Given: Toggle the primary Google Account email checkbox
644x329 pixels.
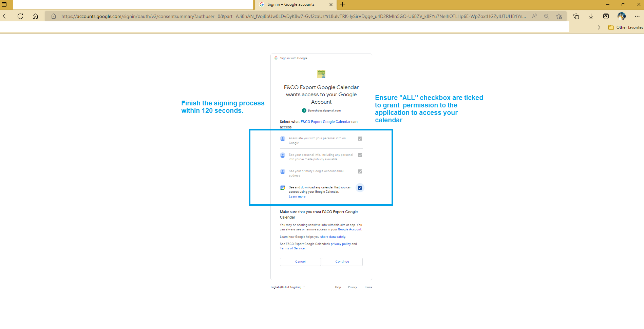Looking at the screenshot, I should pos(360,171).
